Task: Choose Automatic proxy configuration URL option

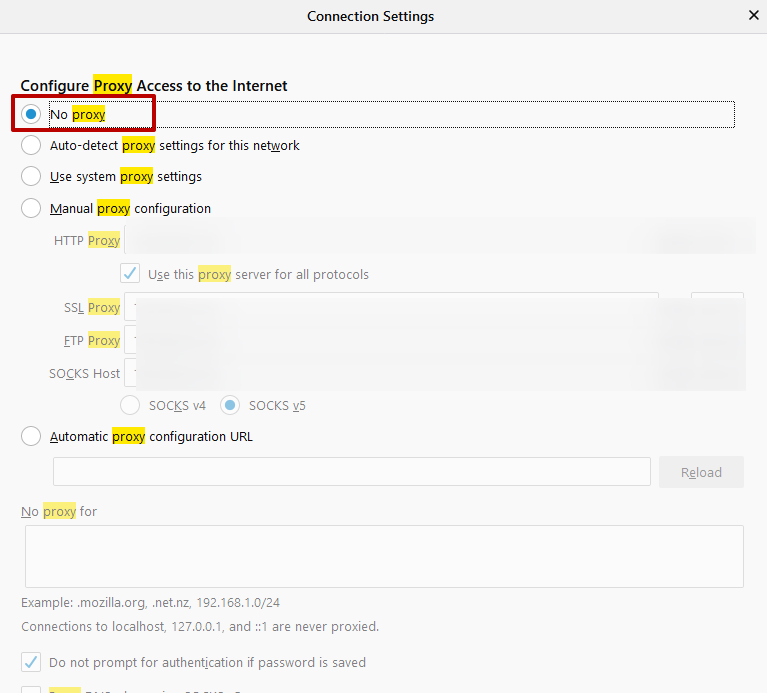Action: [x=31, y=436]
